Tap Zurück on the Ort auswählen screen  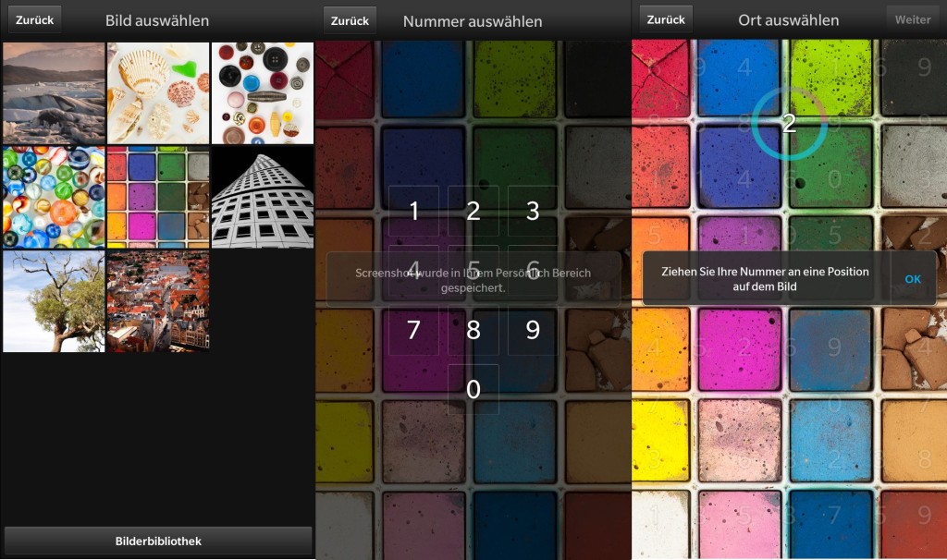[x=666, y=20]
